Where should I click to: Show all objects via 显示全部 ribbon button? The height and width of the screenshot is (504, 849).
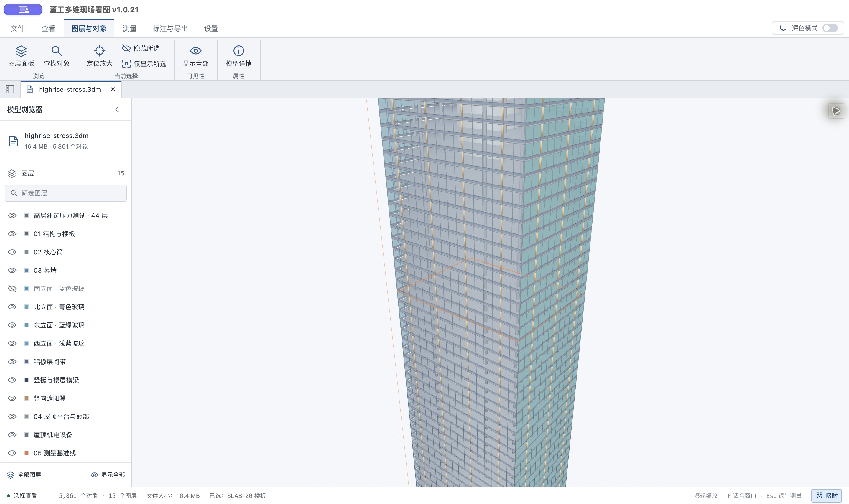click(196, 56)
